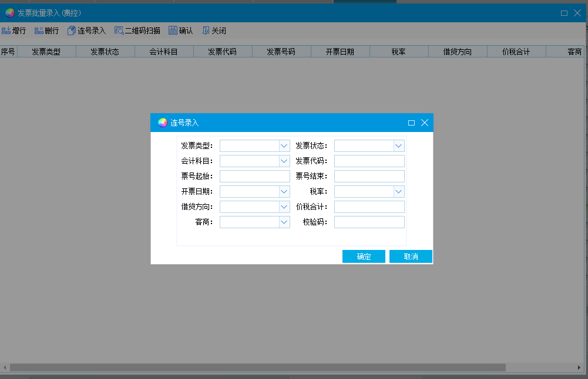Click the 关闭 exit icon in toolbar
The image size is (588, 379).
click(x=206, y=31)
